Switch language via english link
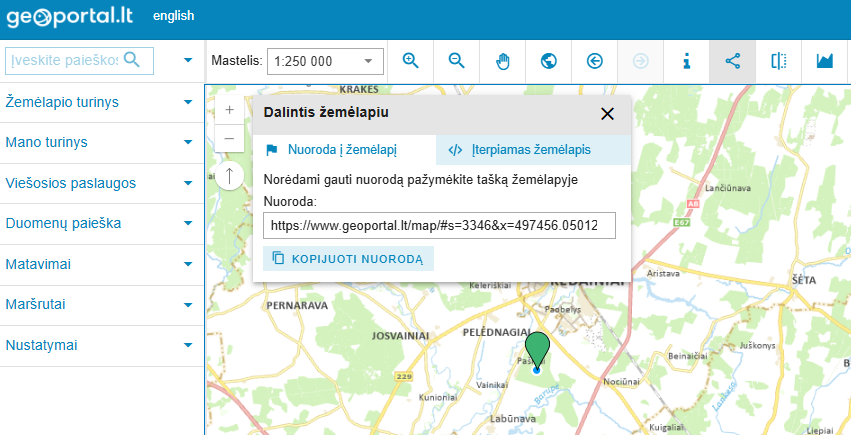 point(174,16)
